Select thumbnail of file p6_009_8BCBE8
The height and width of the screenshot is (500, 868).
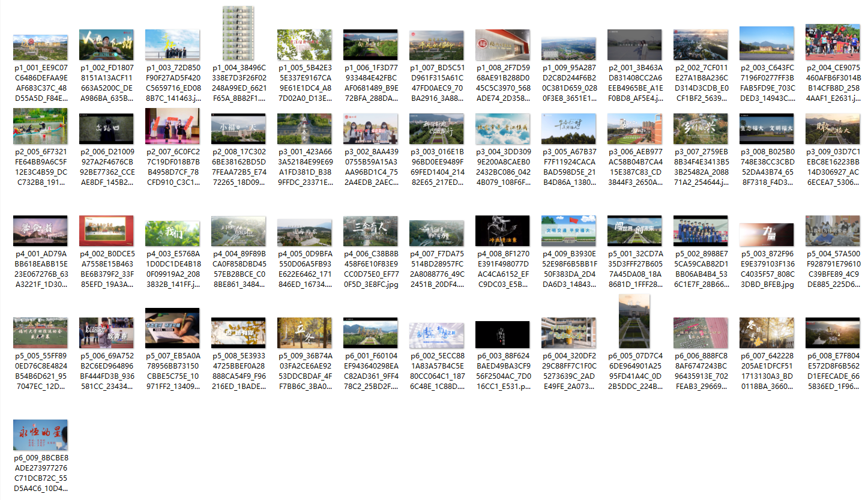[x=40, y=435]
